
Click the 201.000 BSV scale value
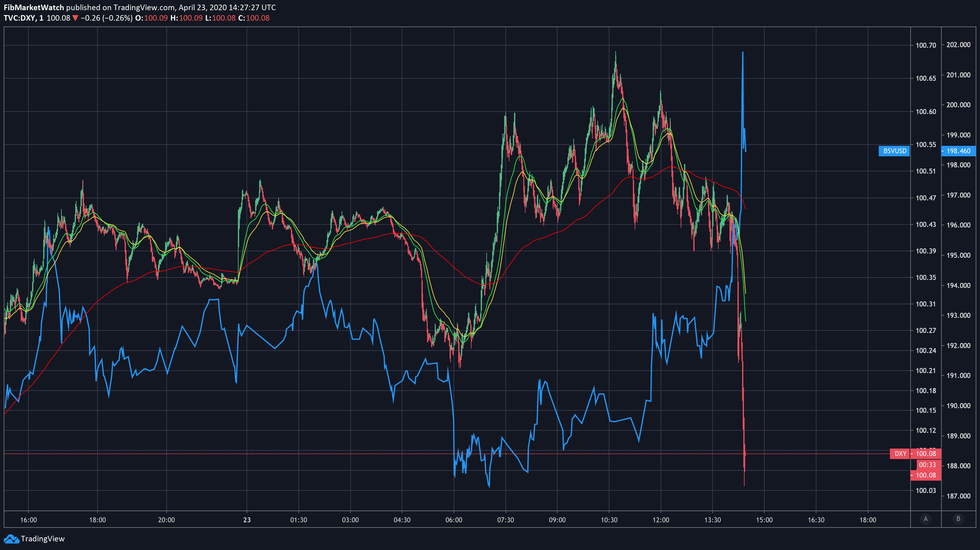[958, 75]
